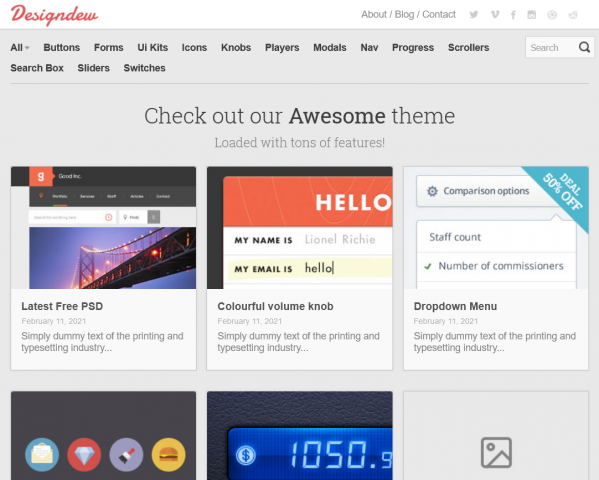Open the Search Box category

click(x=37, y=68)
